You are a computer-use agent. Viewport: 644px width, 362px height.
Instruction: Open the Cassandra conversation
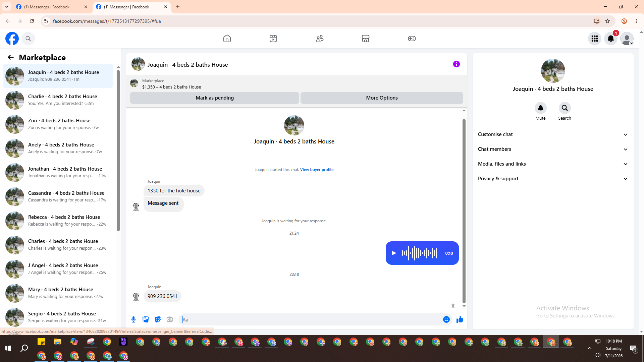[58, 196]
